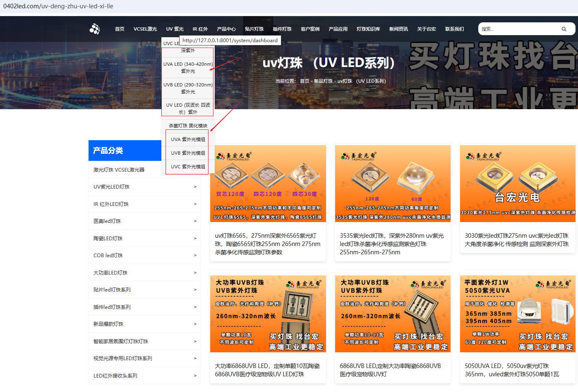Screen dimensions: 578x392
Task: Open the 首页 nav menu item
Action: click(120, 29)
